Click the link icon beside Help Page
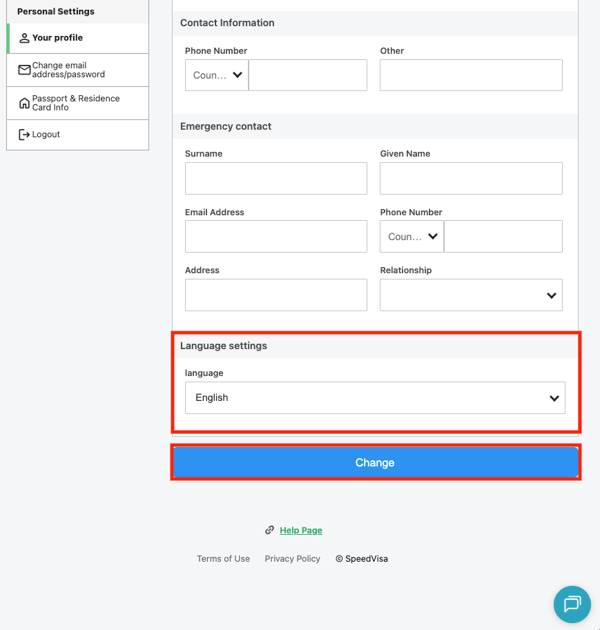Viewport: 600px width, 630px height. (x=269, y=530)
